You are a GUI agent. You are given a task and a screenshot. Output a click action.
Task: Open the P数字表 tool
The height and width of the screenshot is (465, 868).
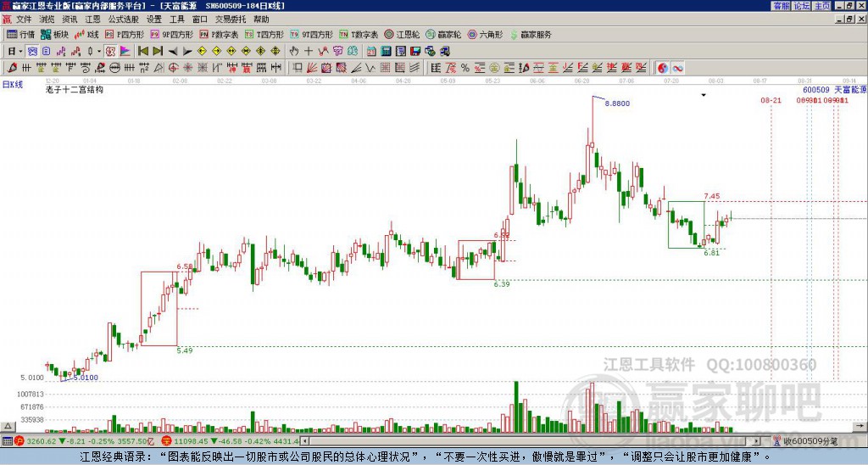point(220,34)
